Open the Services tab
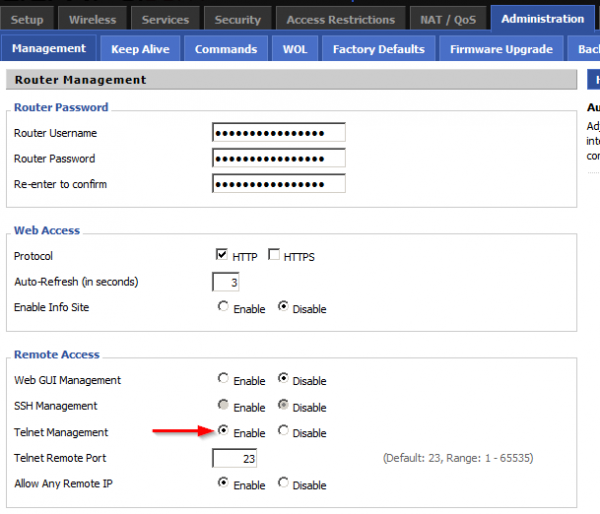This screenshot has width=600, height=514. coord(165,19)
